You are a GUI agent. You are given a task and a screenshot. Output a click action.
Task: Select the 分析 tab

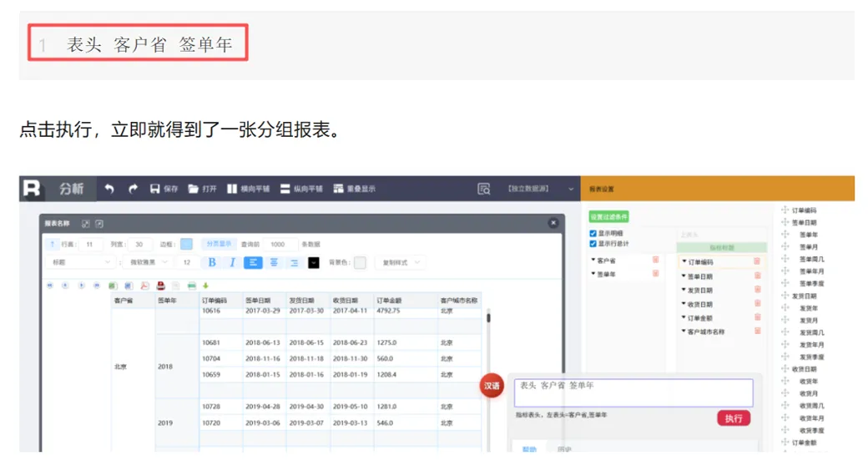click(72, 189)
